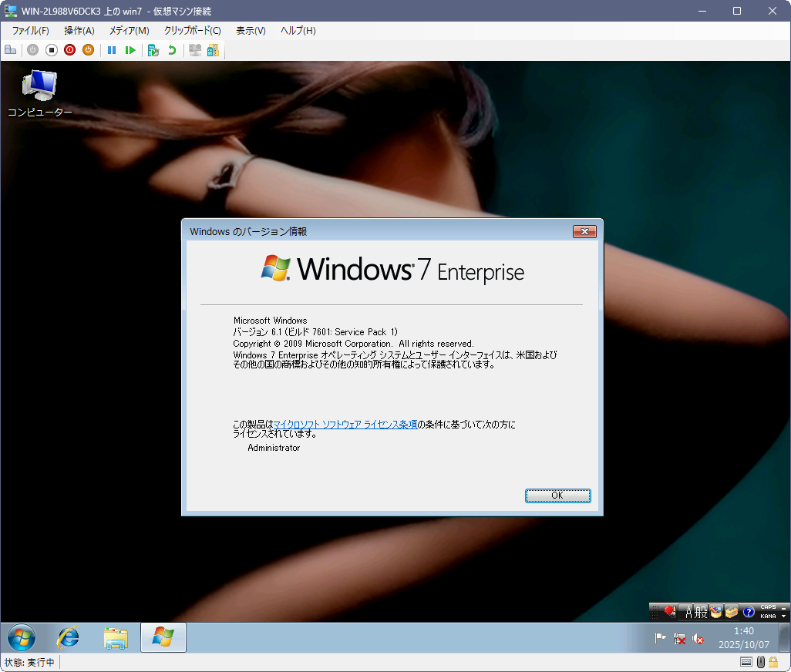Open IME help question mark icon

coord(749,612)
